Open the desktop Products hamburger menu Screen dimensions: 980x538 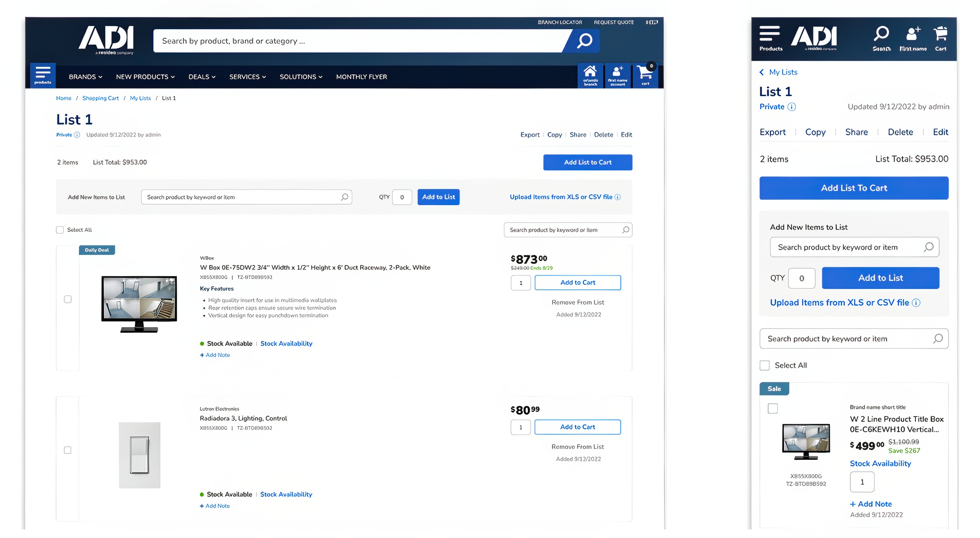click(43, 75)
